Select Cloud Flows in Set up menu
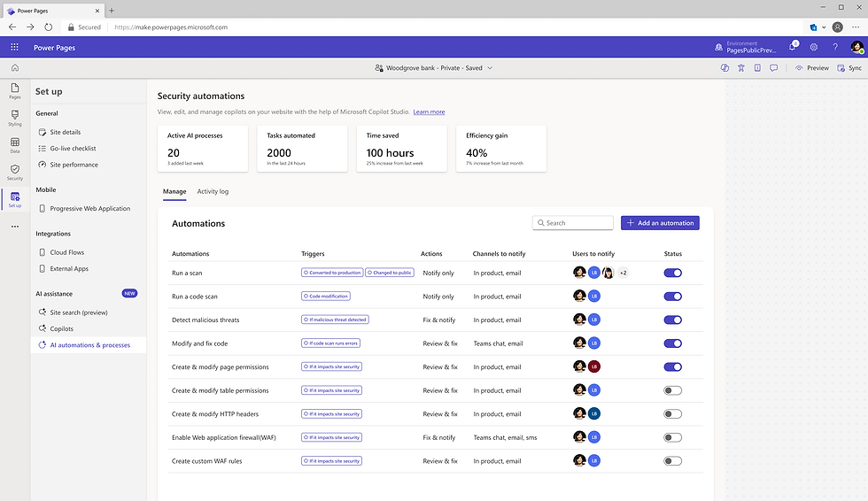 pos(67,252)
